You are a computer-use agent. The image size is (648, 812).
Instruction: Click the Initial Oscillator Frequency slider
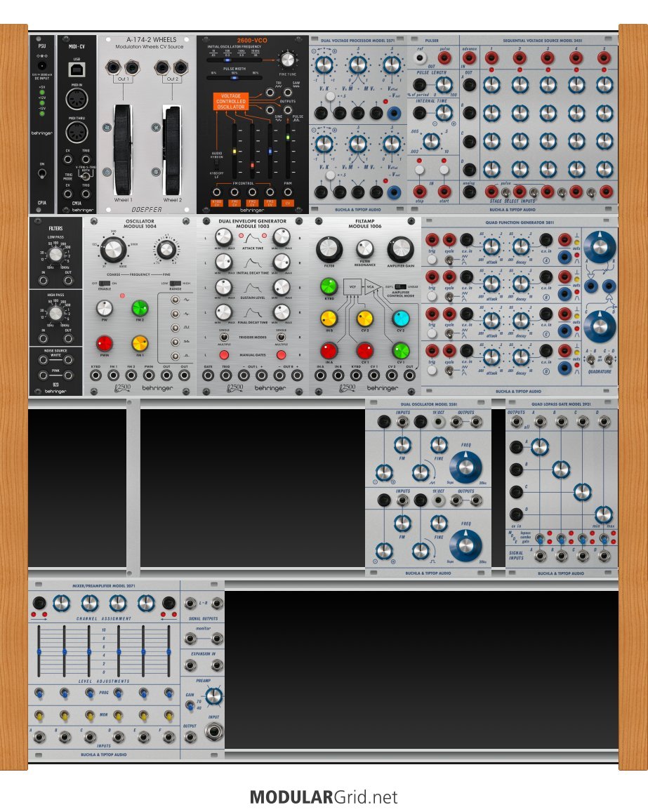click(234, 60)
